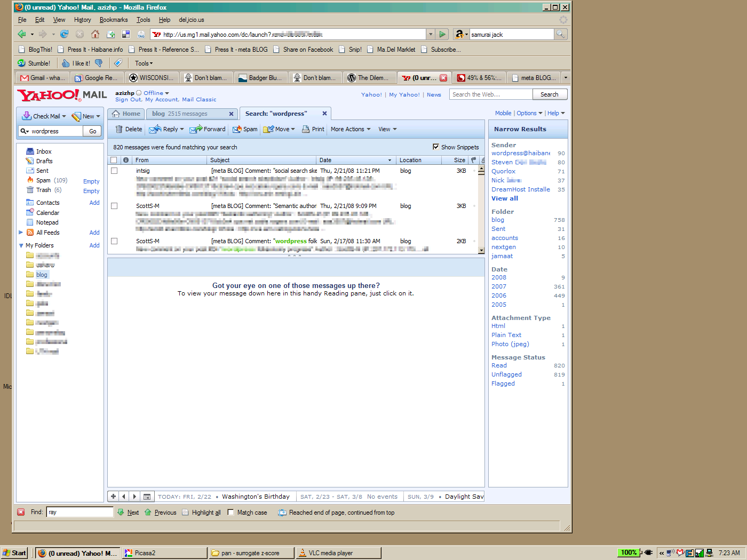This screenshot has height=560, width=747.
Task: Click the Firefox home icon
Action: pyautogui.click(x=95, y=34)
